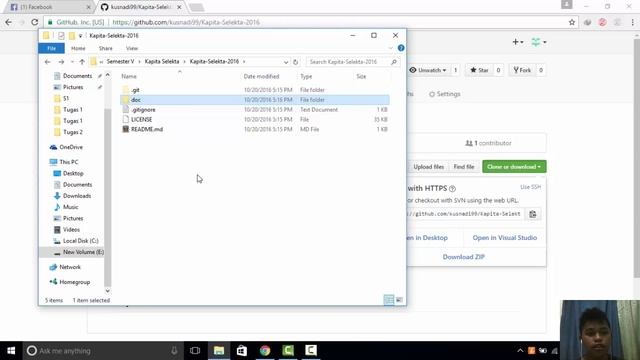Go forward in File Explorer
Screen dimensions: 640x360
click(61, 62)
